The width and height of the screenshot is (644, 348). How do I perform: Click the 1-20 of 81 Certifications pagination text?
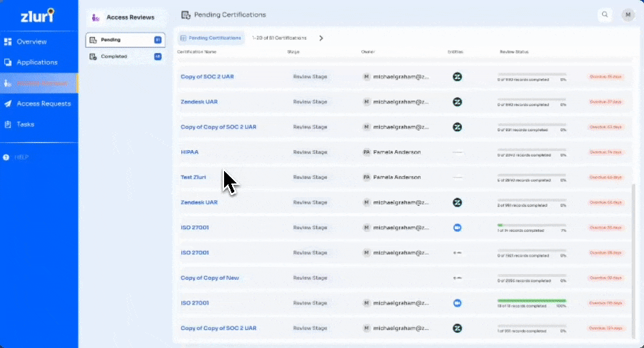point(279,38)
